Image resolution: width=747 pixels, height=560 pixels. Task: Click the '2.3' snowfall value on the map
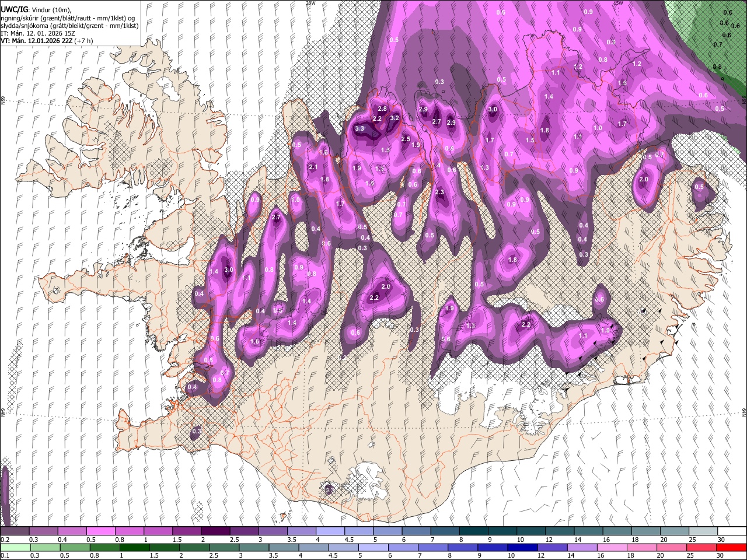(439, 192)
